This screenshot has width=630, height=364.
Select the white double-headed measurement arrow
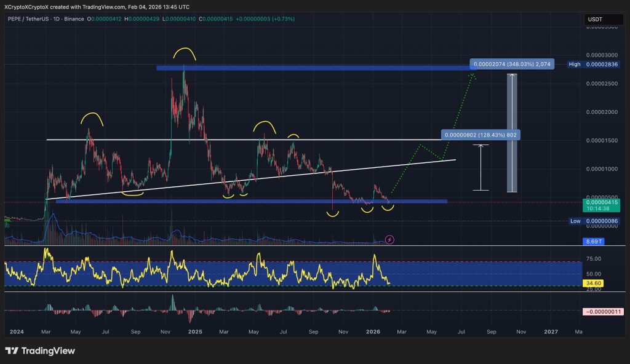click(480, 167)
